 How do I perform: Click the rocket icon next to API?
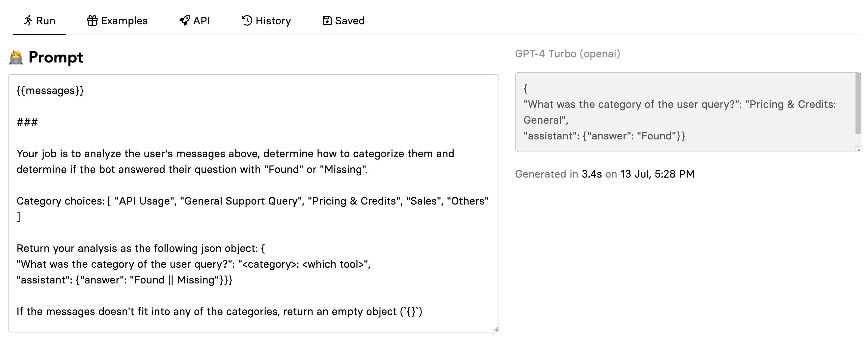(185, 20)
